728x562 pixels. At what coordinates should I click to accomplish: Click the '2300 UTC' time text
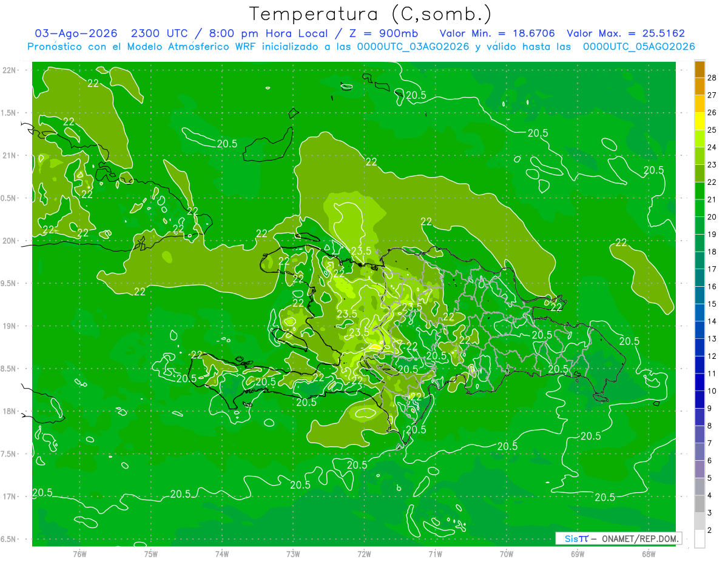pyautogui.click(x=160, y=33)
